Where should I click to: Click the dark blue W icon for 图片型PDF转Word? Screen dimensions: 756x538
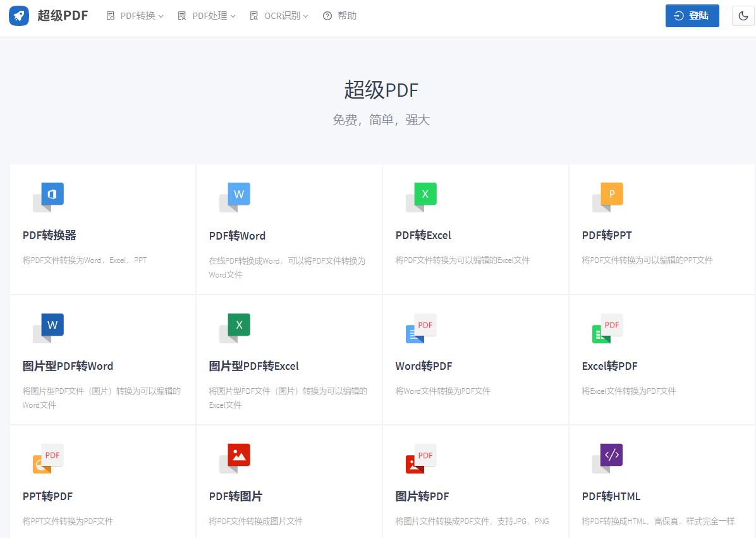tap(48, 328)
